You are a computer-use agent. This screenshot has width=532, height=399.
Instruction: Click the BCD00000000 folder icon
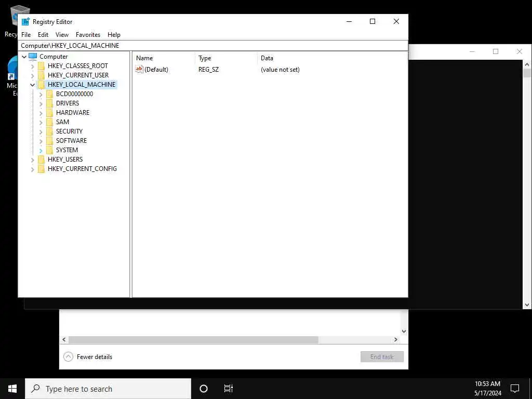pyautogui.click(x=49, y=94)
